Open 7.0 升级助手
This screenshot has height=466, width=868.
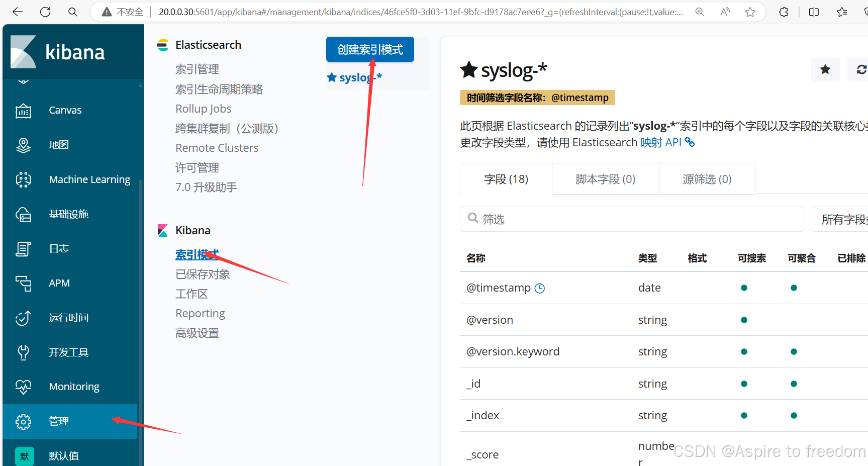[206, 187]
